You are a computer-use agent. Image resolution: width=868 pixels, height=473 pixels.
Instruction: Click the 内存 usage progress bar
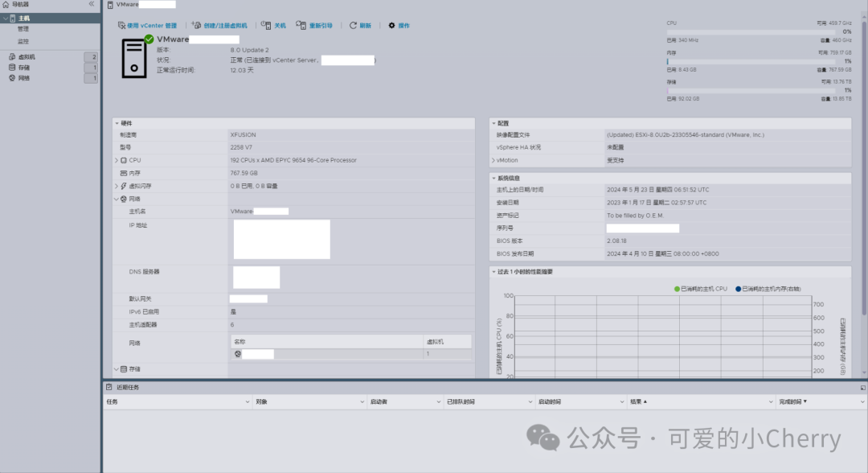point(751,61)
